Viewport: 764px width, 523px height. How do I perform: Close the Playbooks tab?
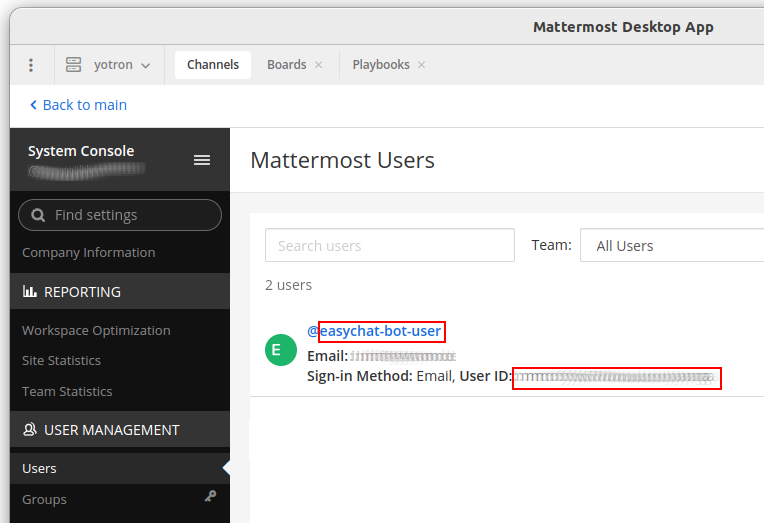click(x=421, y=65)
